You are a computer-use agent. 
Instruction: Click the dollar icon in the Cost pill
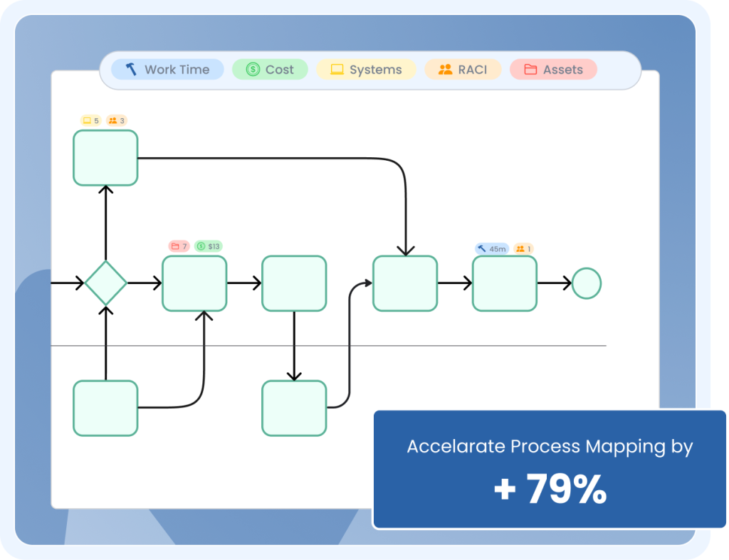pyautogui.click(x=253, y=70)
